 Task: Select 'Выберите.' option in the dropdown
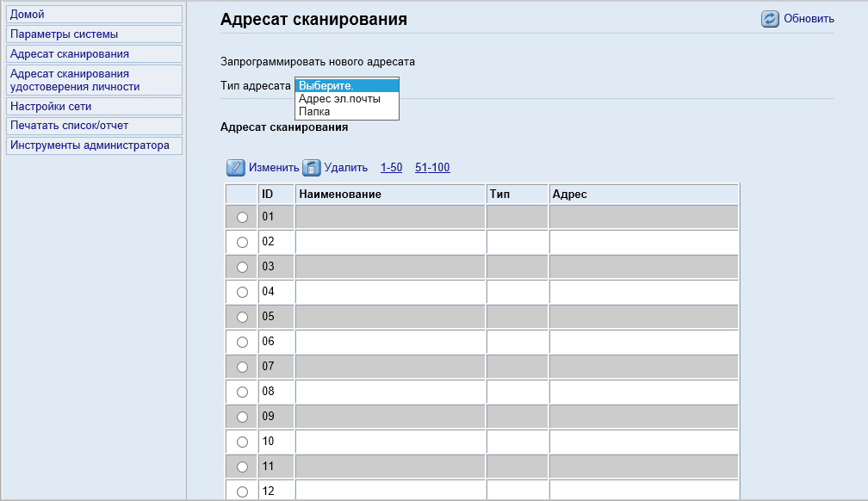click(326, 86)
